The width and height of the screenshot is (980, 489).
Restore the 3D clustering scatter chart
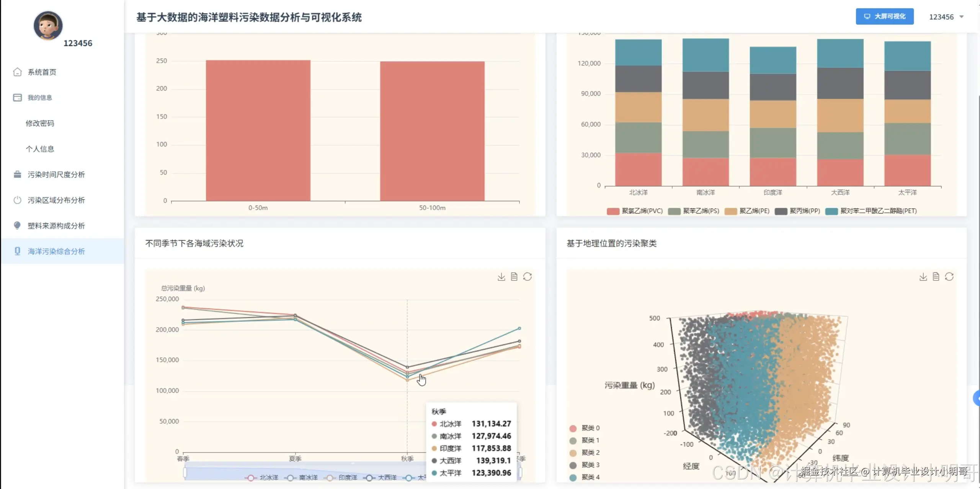tap(949, 277)
